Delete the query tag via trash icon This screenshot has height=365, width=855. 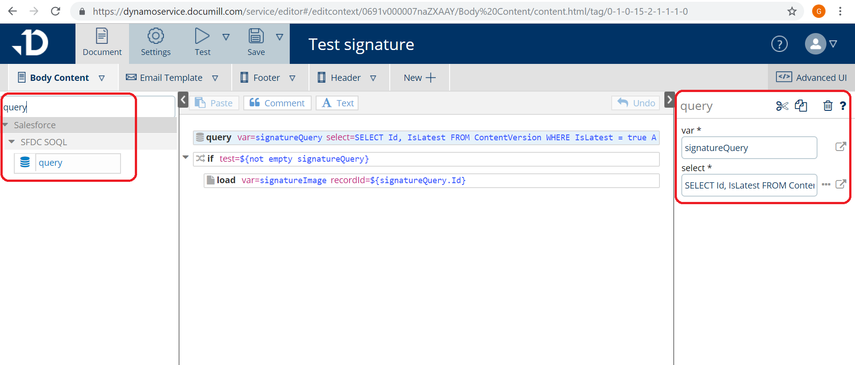pos(827,106)
